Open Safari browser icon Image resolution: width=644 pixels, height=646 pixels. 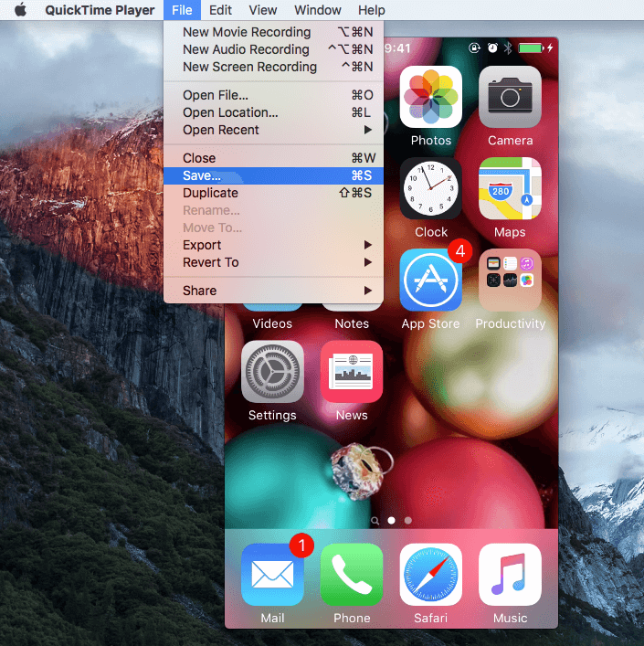[x=430, y=574]
